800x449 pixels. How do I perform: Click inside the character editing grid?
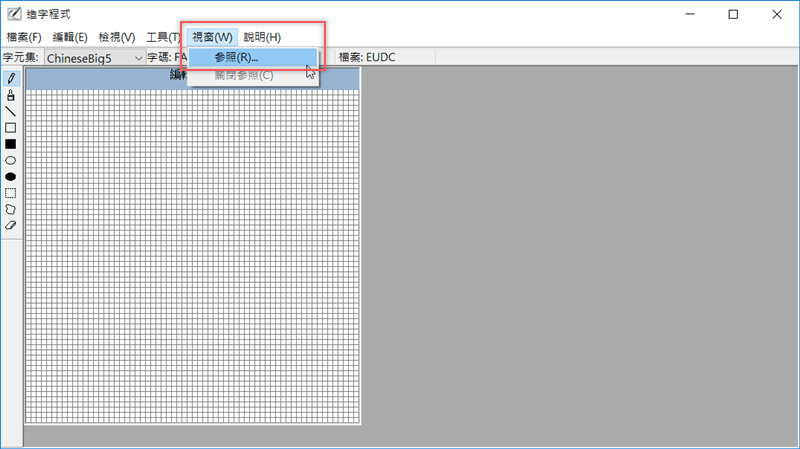coord(192,256)
